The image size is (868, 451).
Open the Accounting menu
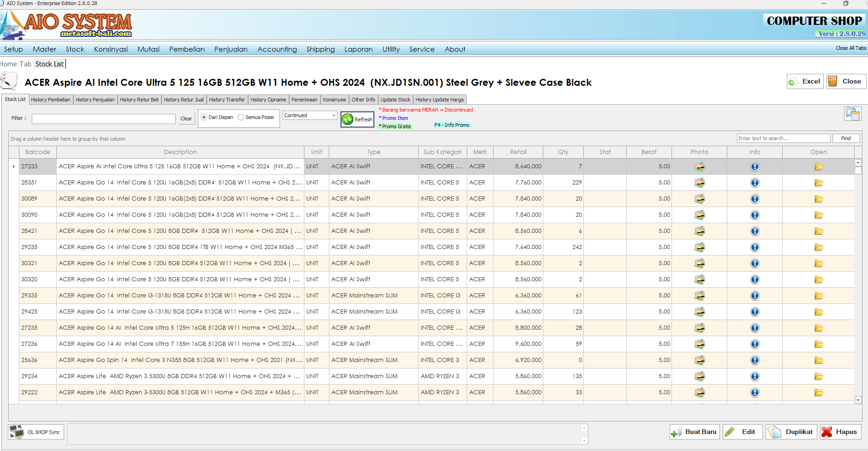click(277, 49)
